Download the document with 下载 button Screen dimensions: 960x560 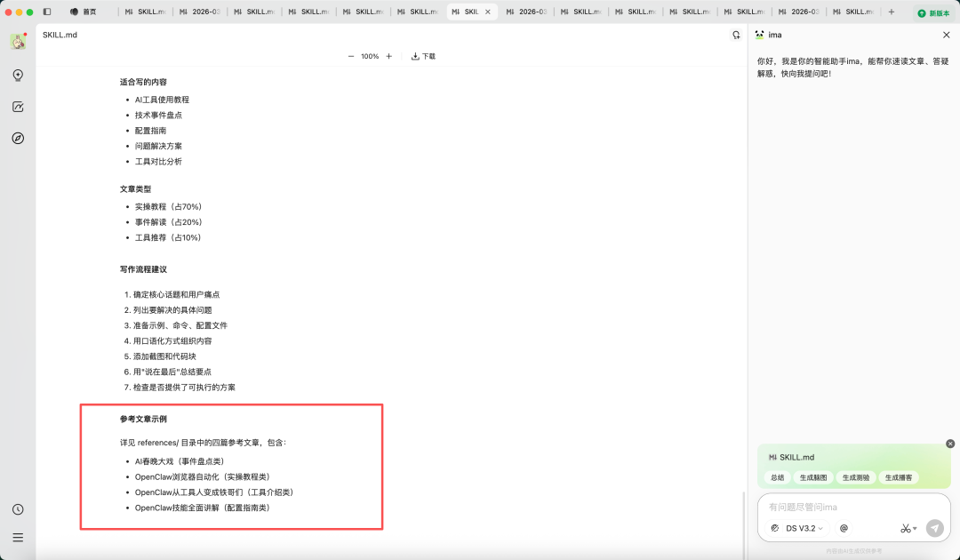pyautogui.click(x=423, y=56)
